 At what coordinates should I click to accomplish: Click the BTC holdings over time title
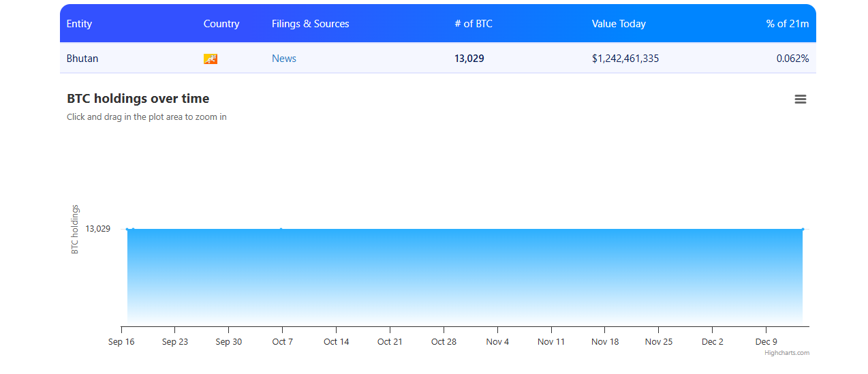(138, 99)
